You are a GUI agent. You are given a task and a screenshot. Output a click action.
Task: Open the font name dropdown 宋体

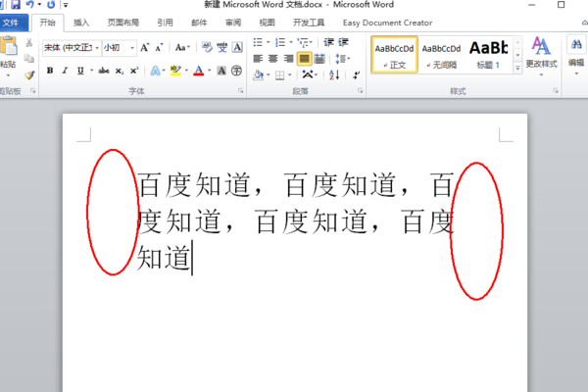click(x=97, y=48)
